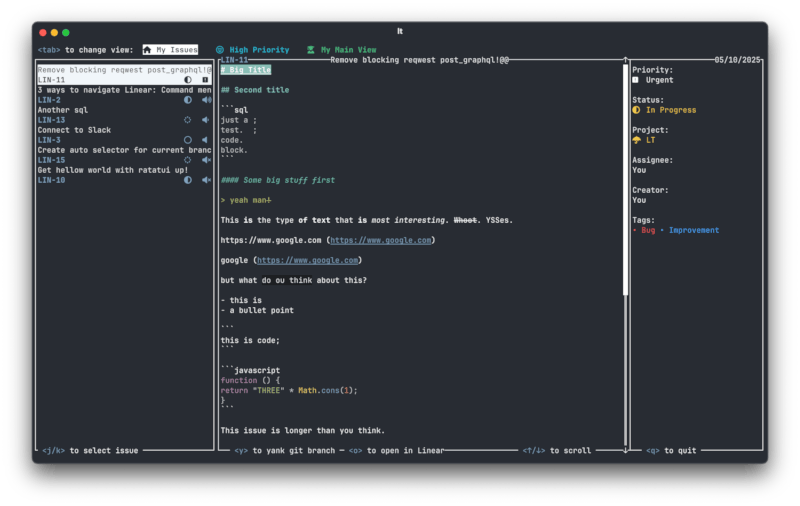Viewport: 800px width, 506px height.
Task: Click the '#### Some big stuff first' heading
Action: coord(278,180)
